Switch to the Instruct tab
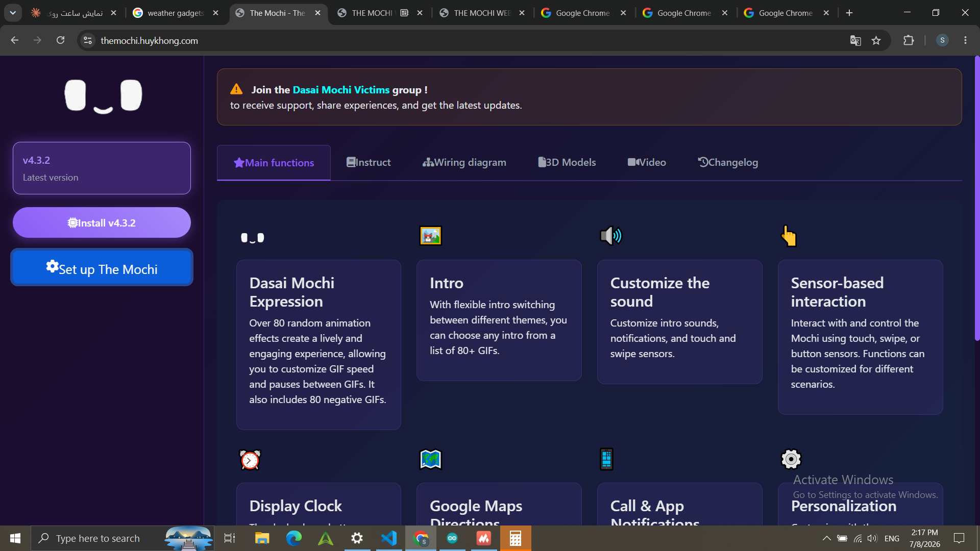 point(369,162)
